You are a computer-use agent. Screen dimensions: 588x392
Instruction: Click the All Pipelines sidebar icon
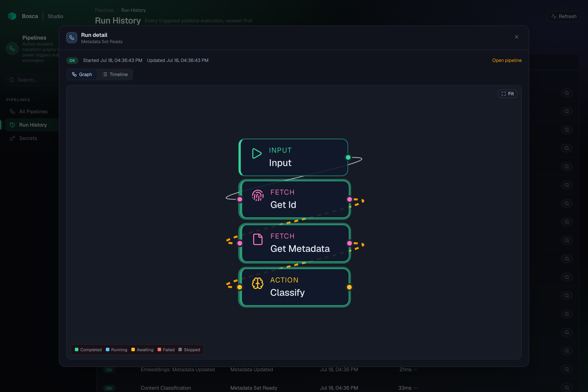pyautogui.click(x=12, y=112)
